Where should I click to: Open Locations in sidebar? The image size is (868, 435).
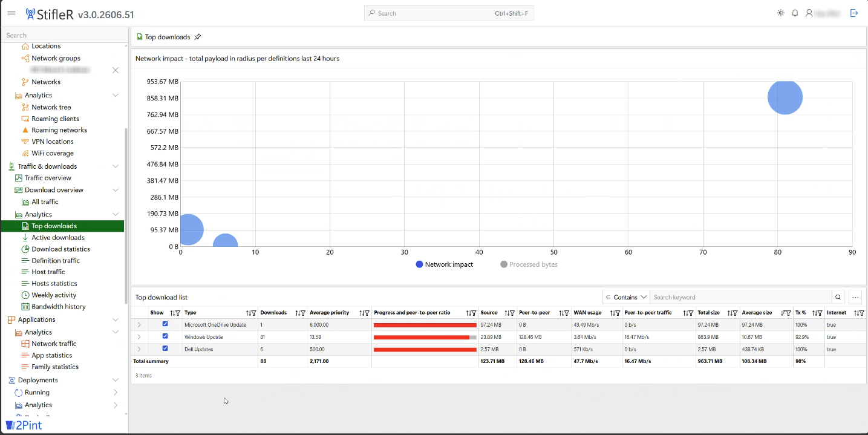46,46
